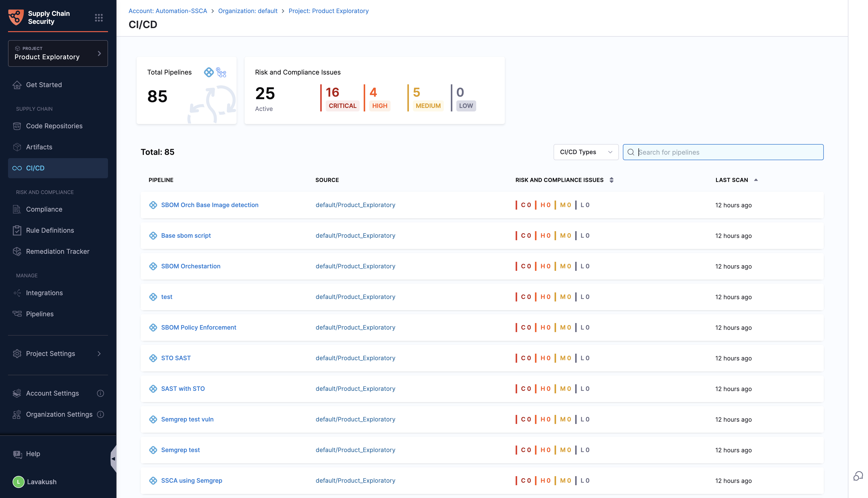
Task: Open the module switcher grid icon
Action: point(98,17)
